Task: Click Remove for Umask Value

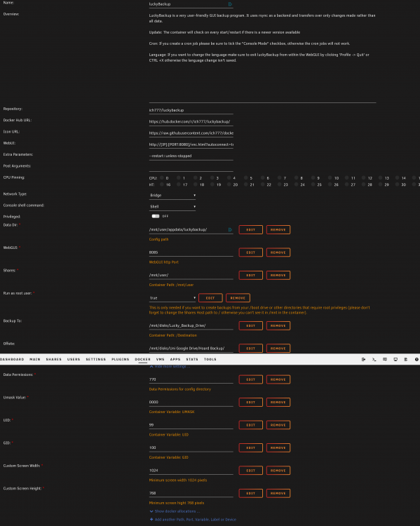Action: tap(278, 403)
